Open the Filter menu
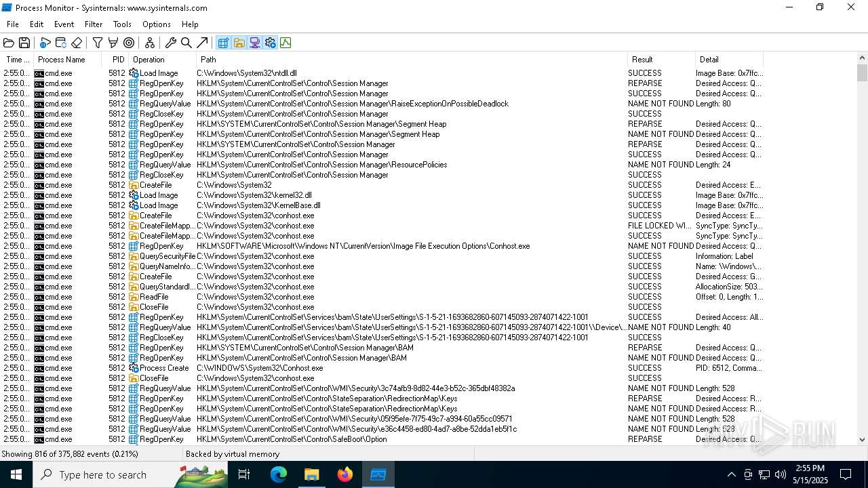868x488 pixels. click(x=94, y=24)
